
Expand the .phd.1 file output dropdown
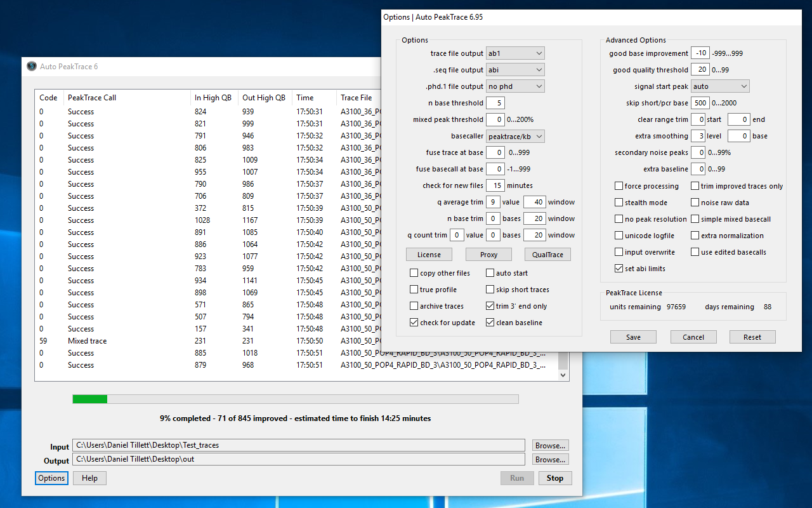coord(515,86)
